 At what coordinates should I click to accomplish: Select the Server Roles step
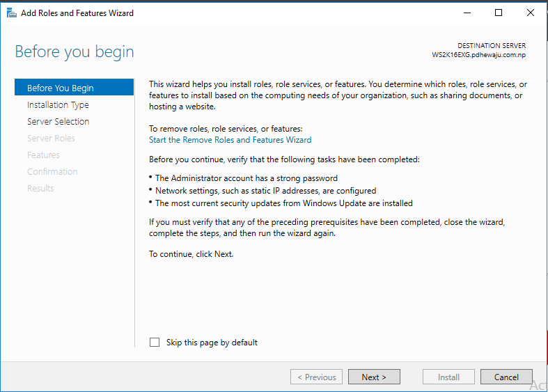point(51,139)
